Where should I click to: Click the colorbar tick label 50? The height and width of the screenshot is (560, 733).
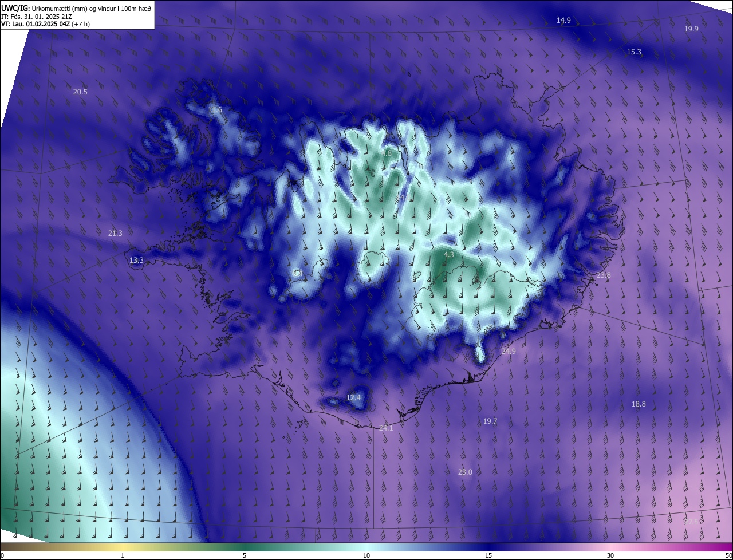coord(728,556)
